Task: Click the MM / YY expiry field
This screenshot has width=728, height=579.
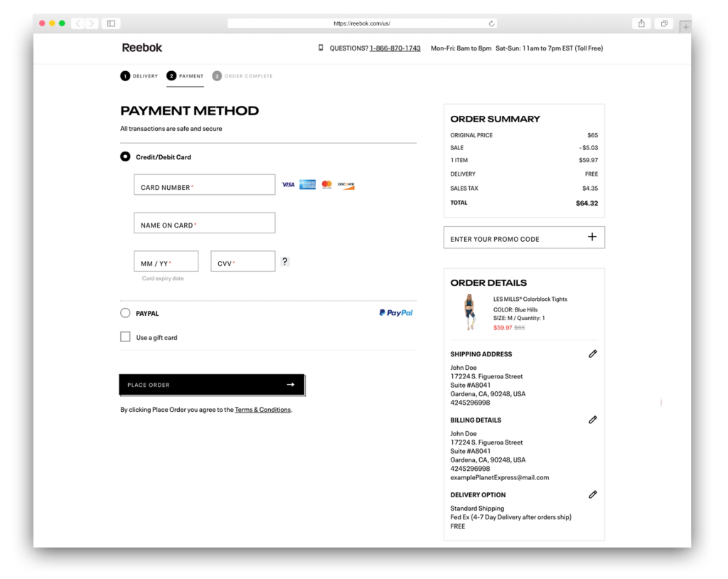Action: click(166, 261)
